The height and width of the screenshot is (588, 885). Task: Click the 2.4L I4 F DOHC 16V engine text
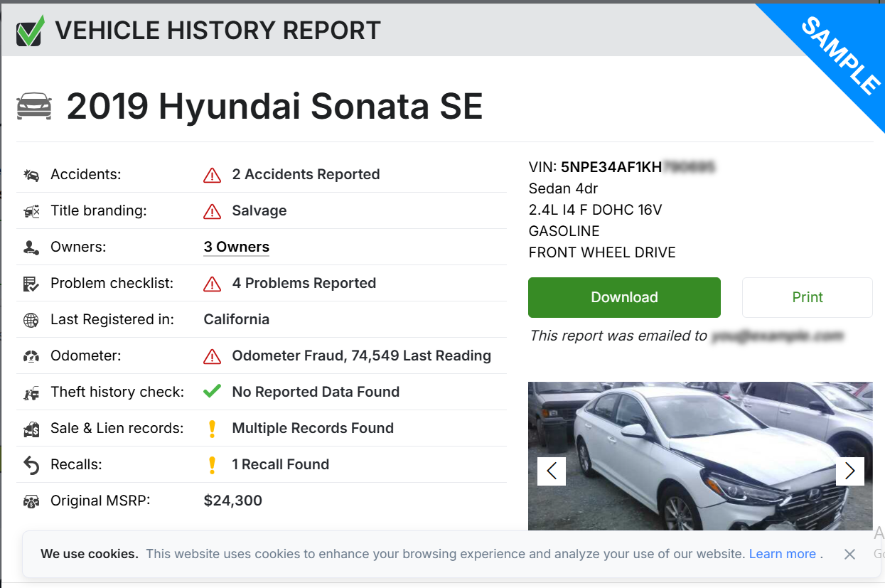(x=596, y=210)
